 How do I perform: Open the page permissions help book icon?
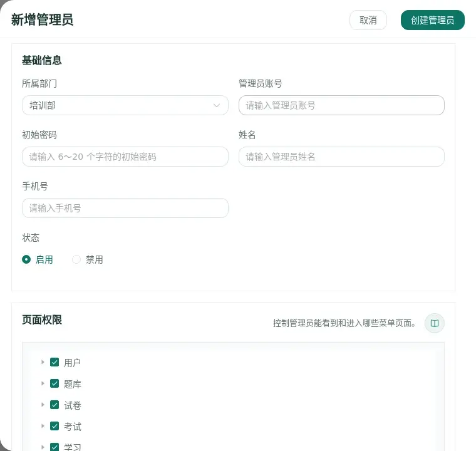(435, 323)
